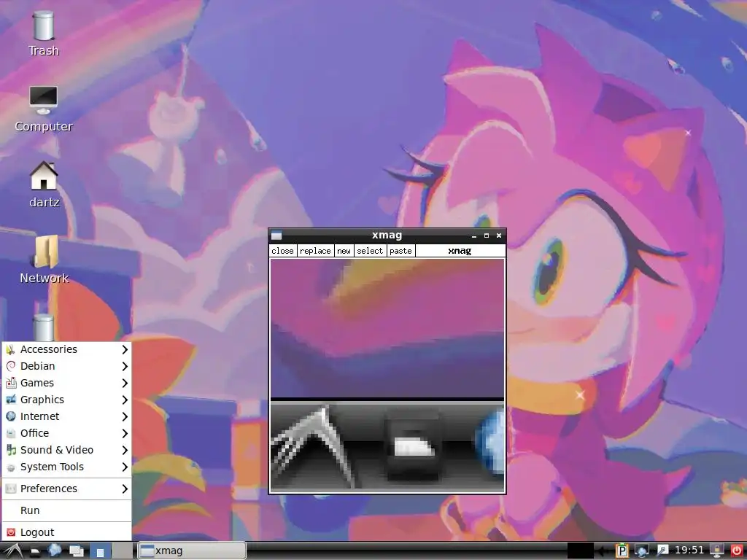Viewport: 747px width, 560px height.
Task: Open the clipboard manager tray icon
Action: [622, 551]
